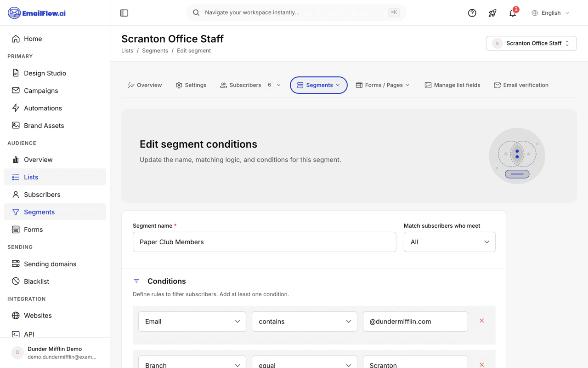Click the Dunder Mifflin Demo avatar
The image size is (588, 368).
[x=17, y=353]
